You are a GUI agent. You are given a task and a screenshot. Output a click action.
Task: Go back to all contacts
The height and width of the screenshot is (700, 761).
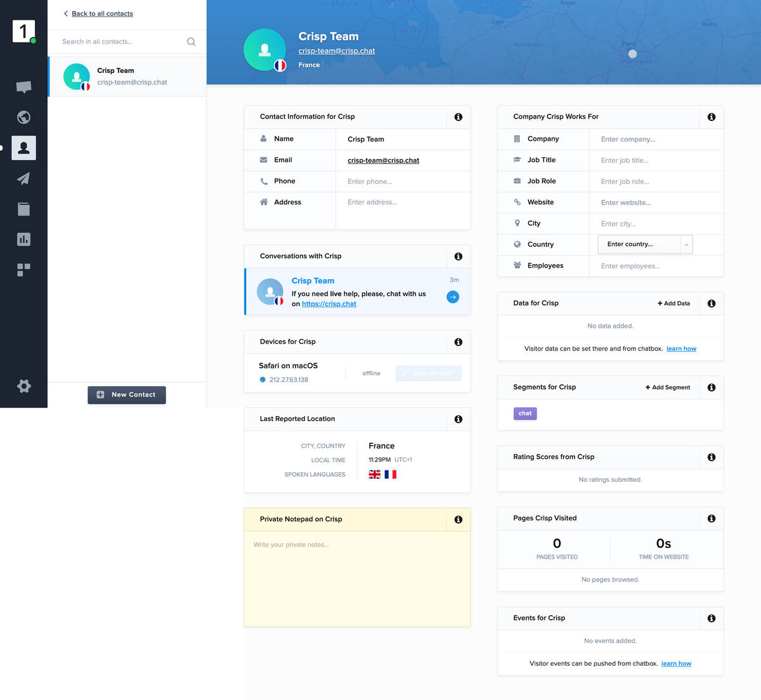(98, 13)
